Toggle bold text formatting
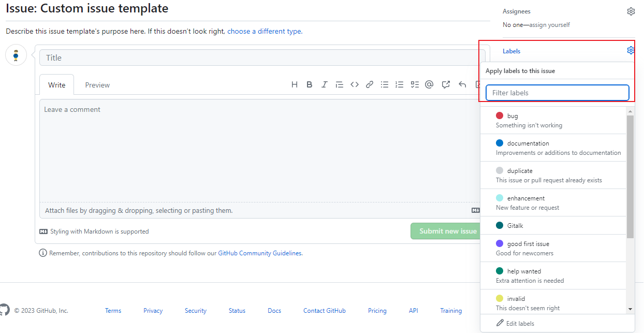 [309, 85]
